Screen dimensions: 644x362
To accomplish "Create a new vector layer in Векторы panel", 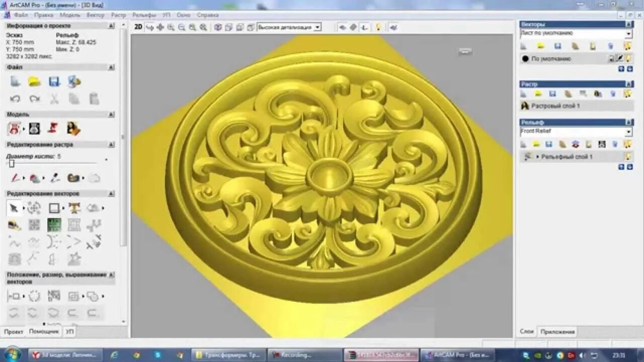I will pos(523,46).
